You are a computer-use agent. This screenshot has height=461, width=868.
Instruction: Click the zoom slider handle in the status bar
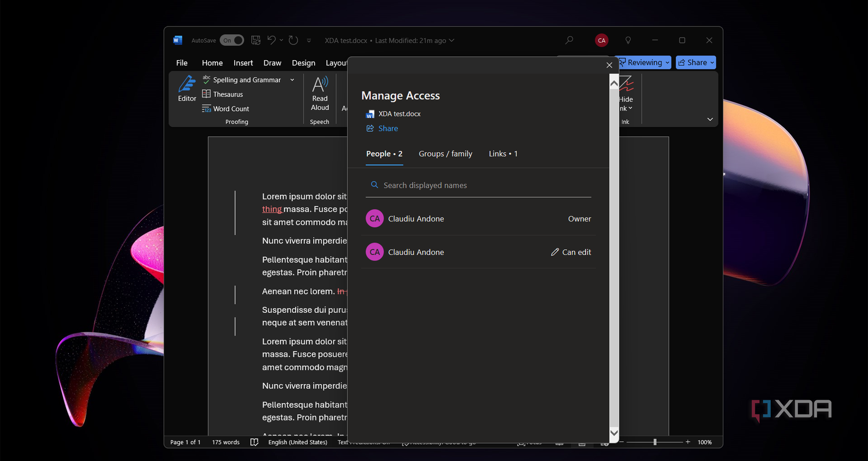(x=655, y=442)
